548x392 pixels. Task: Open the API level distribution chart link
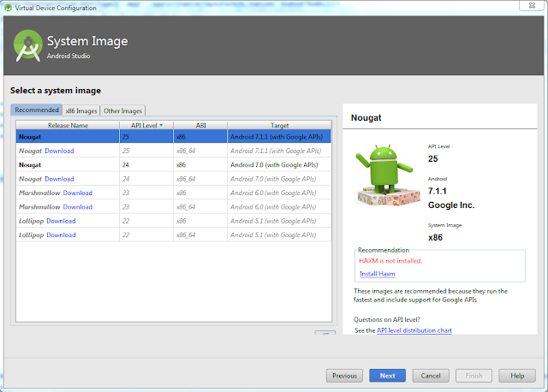[414, 330]
